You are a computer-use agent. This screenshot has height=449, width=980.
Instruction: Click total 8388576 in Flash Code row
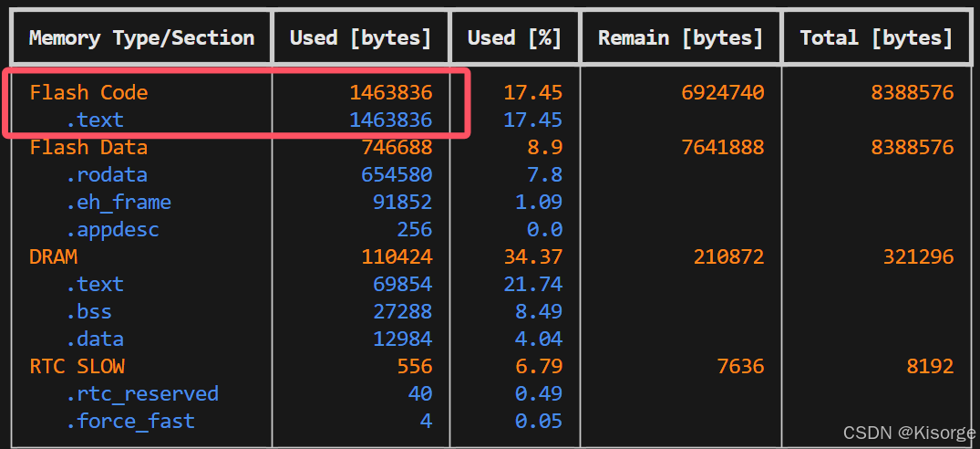(x=913, y=92)
